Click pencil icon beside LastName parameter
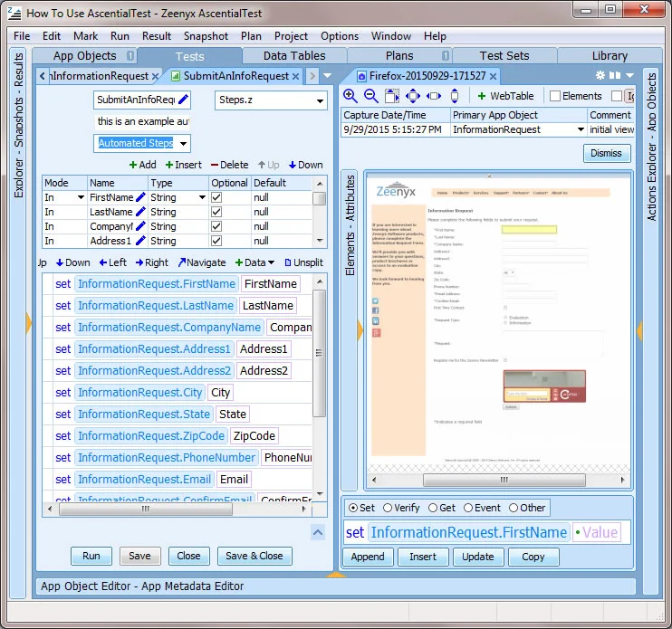The height and width of the screenshot is (629, 672). (140, 212)
